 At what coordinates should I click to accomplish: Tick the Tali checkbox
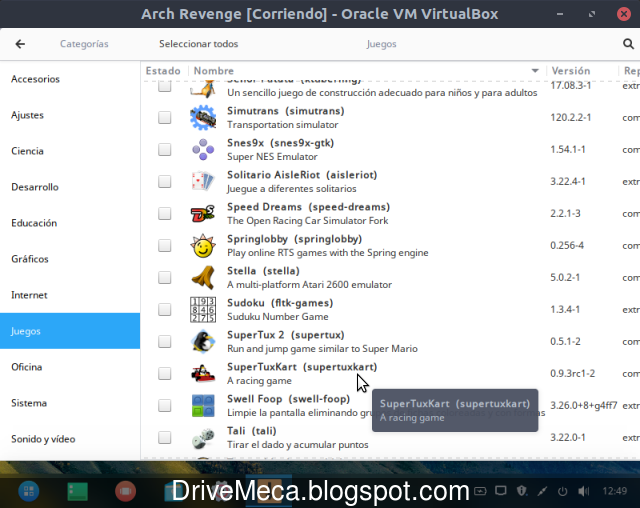pos(164,437)
